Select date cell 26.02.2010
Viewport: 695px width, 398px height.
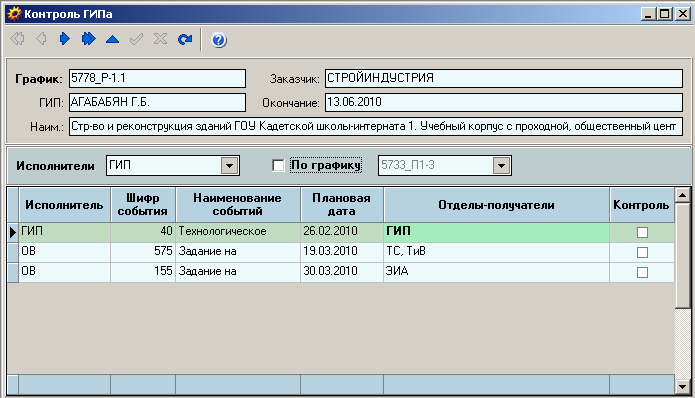[342, 232]
